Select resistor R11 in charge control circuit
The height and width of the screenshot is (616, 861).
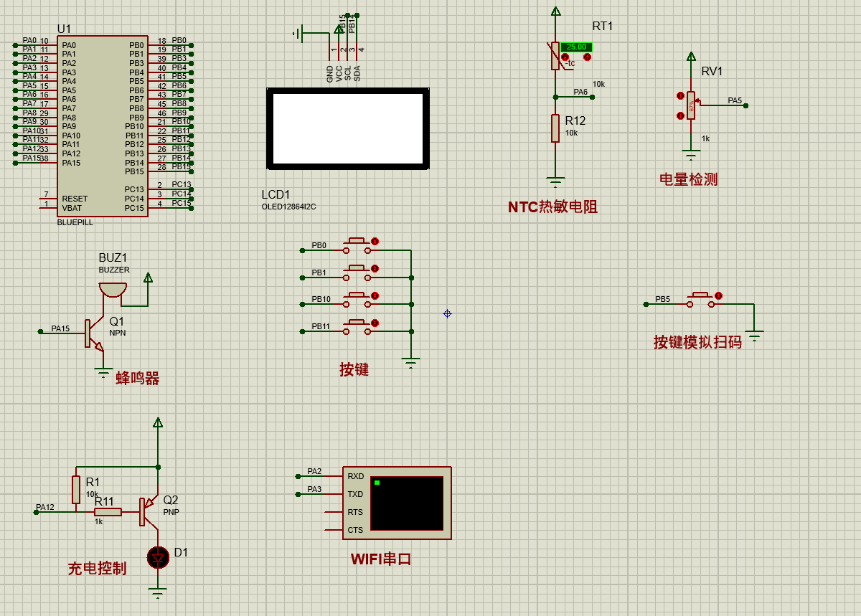coord(108,512)
